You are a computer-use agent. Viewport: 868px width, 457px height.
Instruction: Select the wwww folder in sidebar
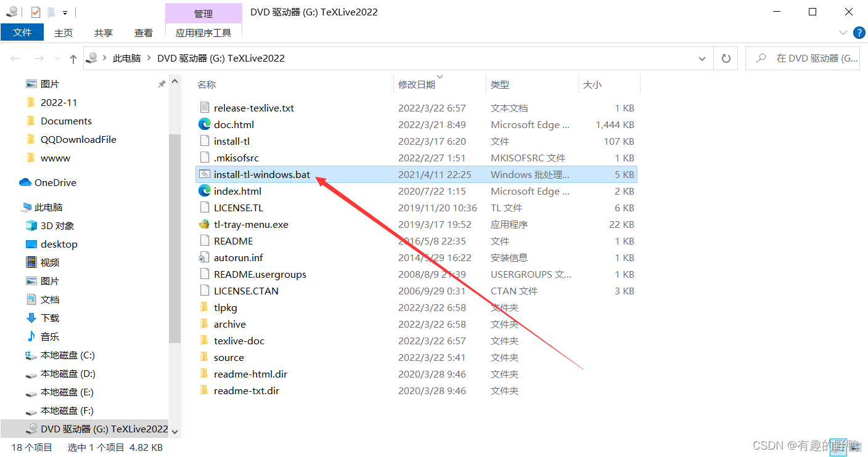[55, 158]
